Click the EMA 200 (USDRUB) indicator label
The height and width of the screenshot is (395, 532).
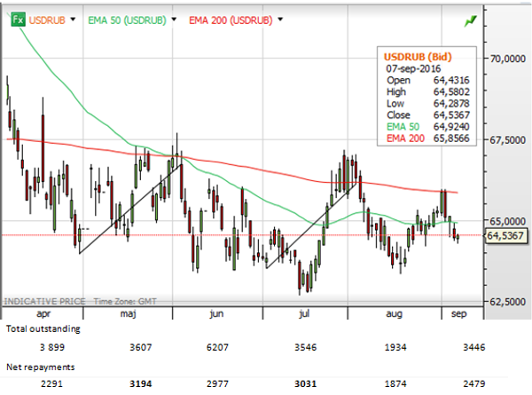231,20
